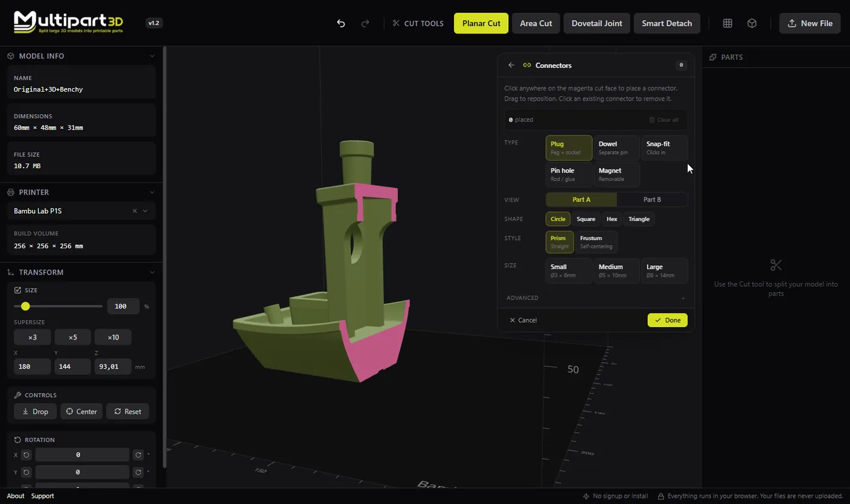850x504 pixels.
Task: Click Done in Connectors panel
Action: pos(667,320)
